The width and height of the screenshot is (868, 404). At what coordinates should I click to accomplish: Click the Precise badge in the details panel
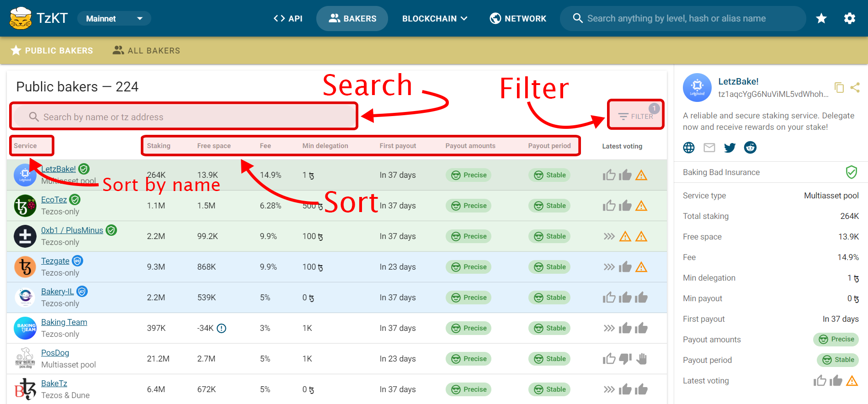point(836,339)
